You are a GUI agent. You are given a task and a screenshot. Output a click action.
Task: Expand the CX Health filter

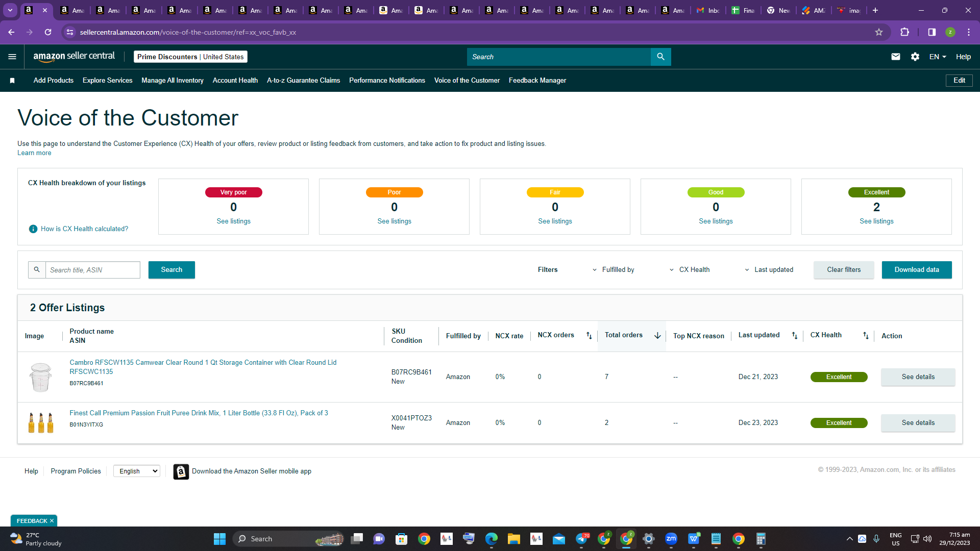pos(690,270)
